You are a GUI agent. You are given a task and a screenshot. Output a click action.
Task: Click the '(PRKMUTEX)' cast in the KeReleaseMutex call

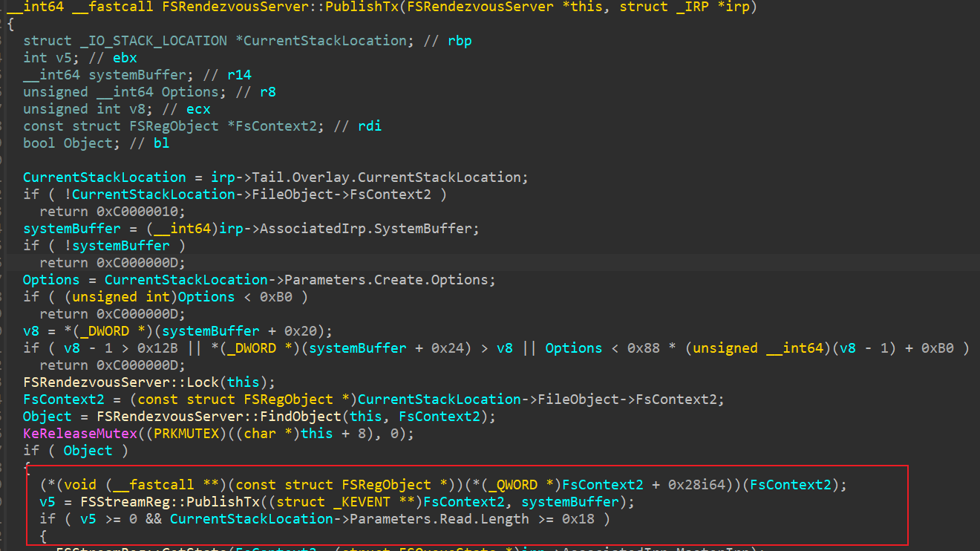tap(186, 434)
